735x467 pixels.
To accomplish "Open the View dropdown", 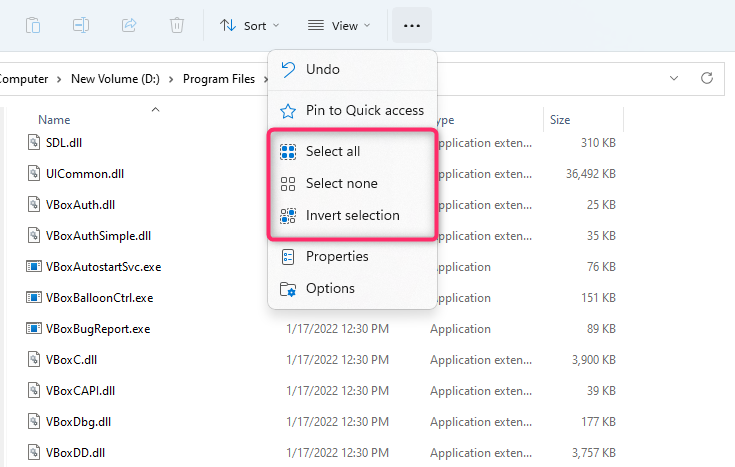I will [x=339, y=25].
